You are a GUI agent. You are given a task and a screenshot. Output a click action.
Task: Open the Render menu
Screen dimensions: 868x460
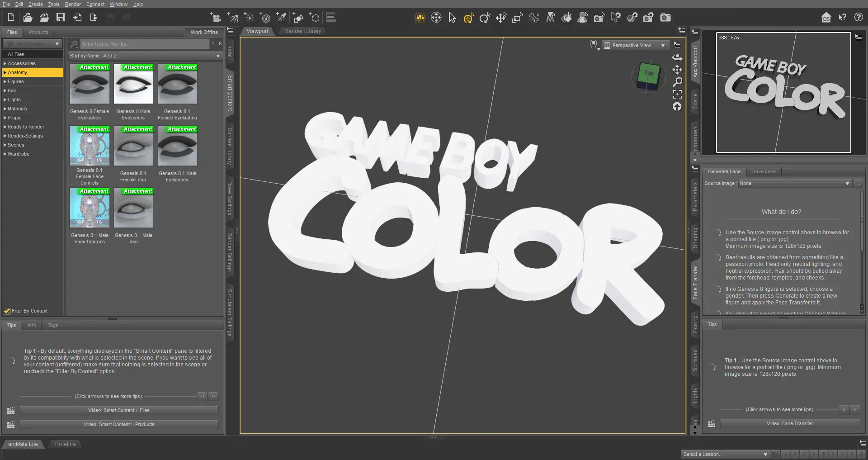tap(72, 4)
